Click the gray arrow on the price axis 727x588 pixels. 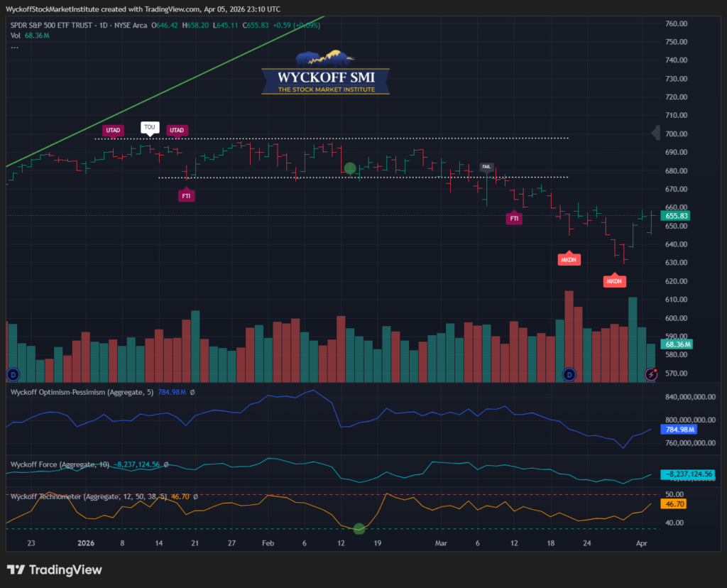click(x=656, y=133)
